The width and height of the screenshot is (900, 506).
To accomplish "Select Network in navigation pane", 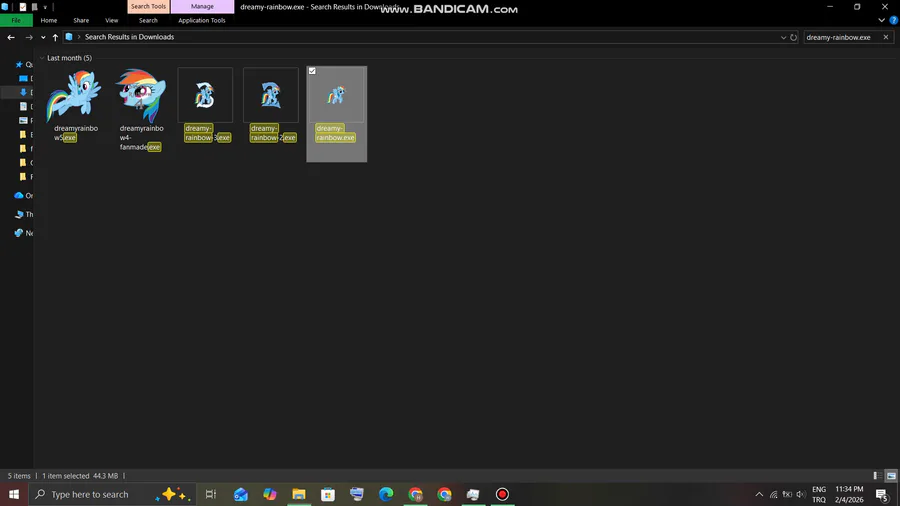I will 19,233.
